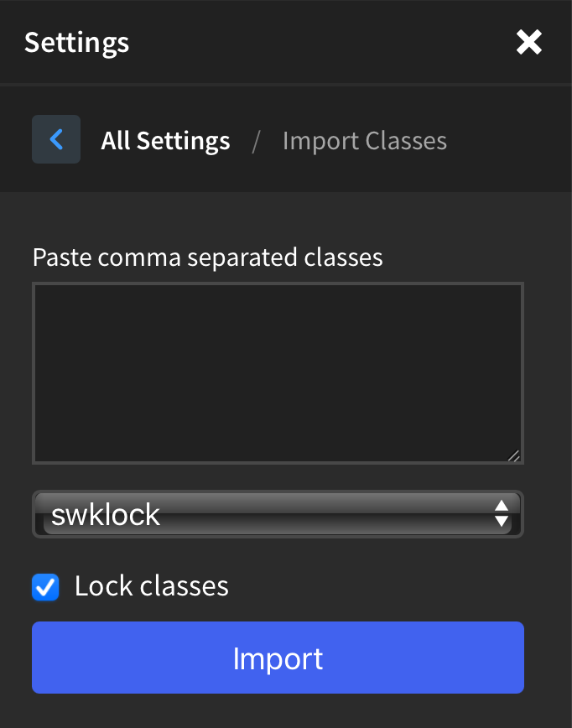Close the Settings panel with the X
This screenshot has width=572, height=728.
pos(529,42)
